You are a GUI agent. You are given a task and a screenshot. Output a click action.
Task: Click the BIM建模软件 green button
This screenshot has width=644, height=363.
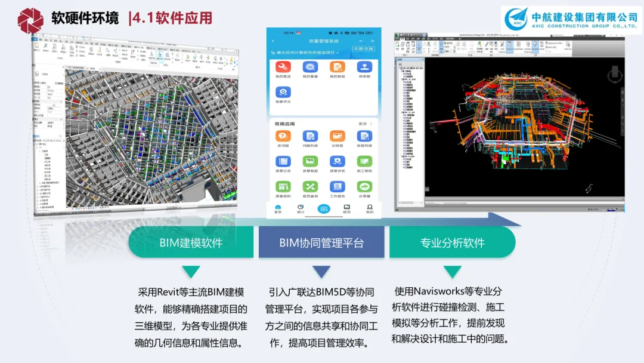191,242
